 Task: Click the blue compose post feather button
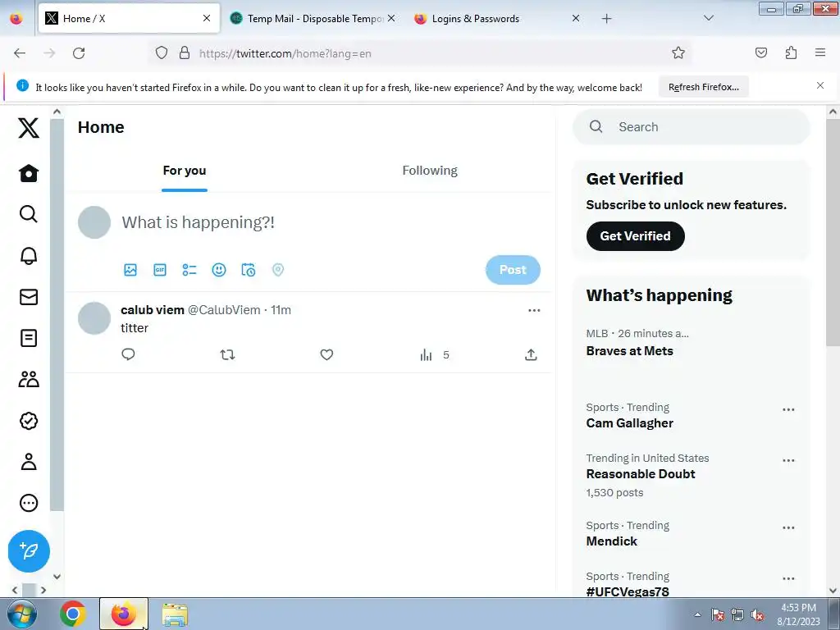pyautogui.click(x=29, y=550)
